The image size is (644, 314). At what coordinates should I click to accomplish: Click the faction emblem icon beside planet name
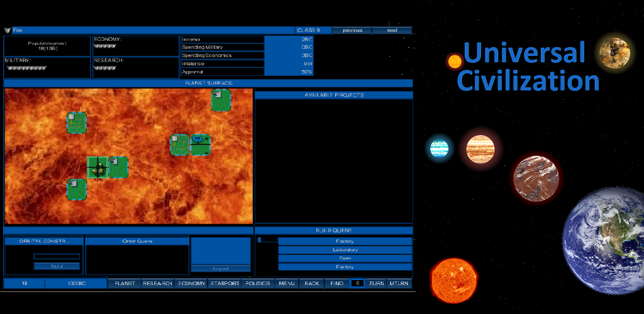pyautogui.click(x=8, y=30)
